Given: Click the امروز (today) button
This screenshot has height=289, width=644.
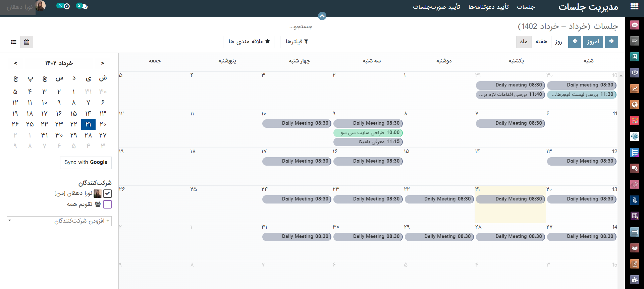Looking at the screenshot, I should [x=593, y=42].
